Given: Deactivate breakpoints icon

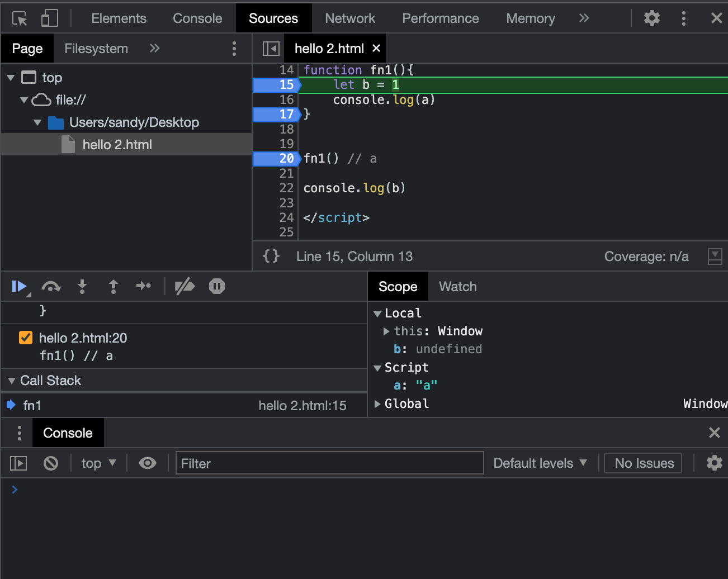Looking at the screenshot, I should [x=185, y=287].
